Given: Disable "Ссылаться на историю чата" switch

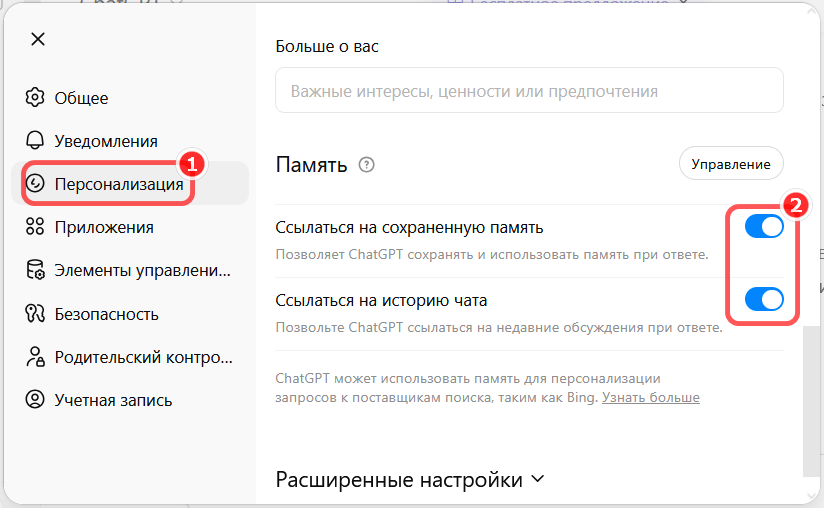Looking at the screenshot, I should tap(764, 299).
